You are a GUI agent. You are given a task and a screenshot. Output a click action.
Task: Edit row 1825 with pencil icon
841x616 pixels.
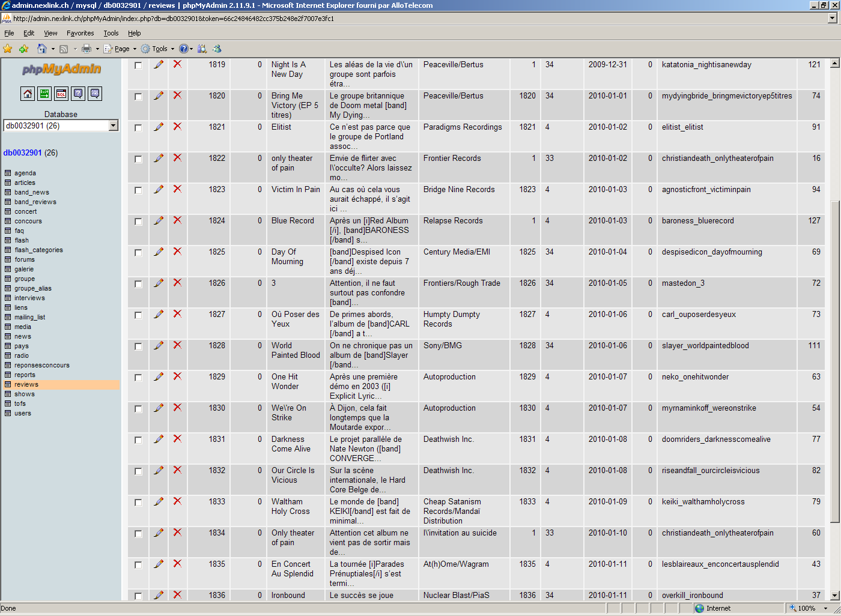[x=159, y=252]
